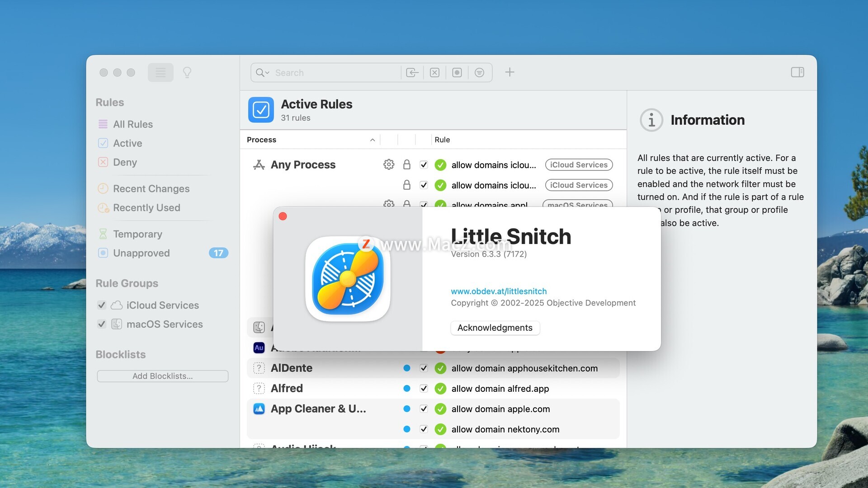Viewport: 868px width, 488px height.
Task: Add a new rule with the plus icon
Action: click(509, 72)
